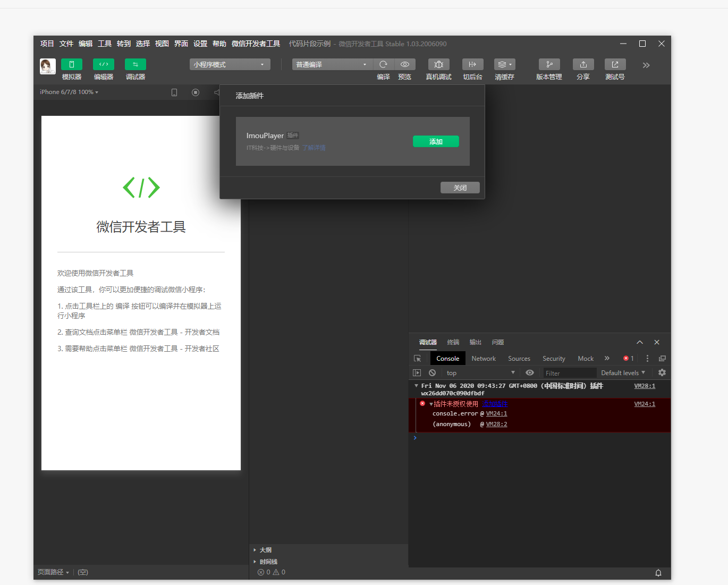Collapse the Fri Nov 06 log group

pyautogui.click(x=416, y=386)
